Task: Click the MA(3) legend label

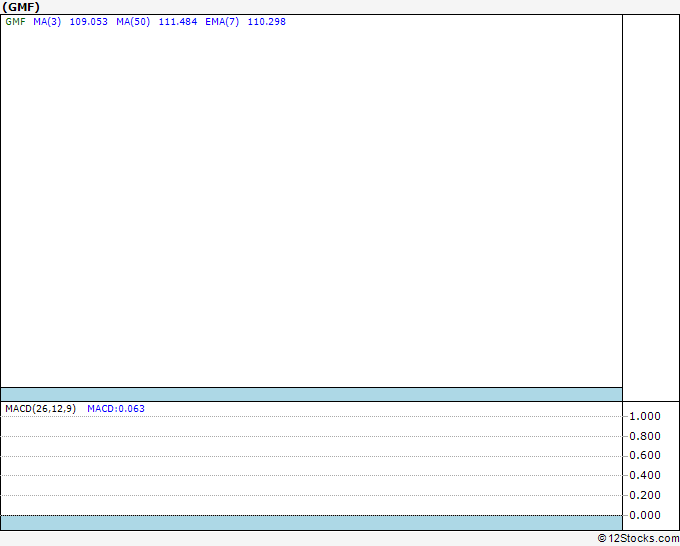Action: [x=47, y=22]
